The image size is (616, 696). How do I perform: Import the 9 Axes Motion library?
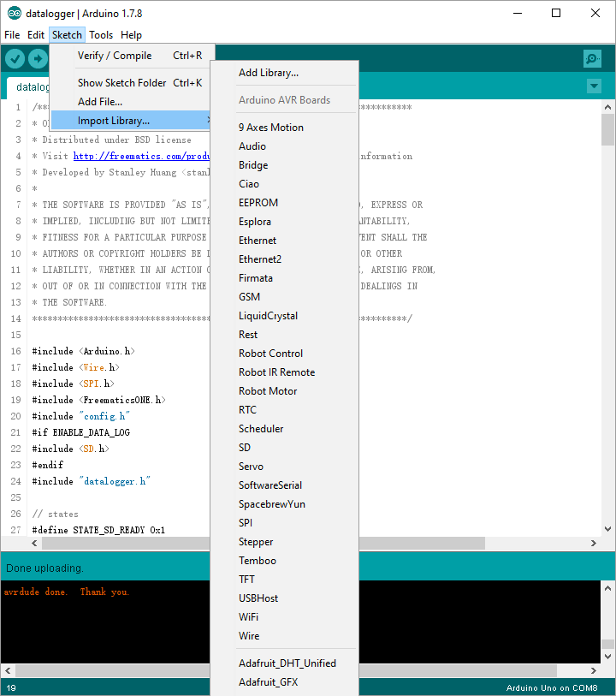[x=284, y=128]
